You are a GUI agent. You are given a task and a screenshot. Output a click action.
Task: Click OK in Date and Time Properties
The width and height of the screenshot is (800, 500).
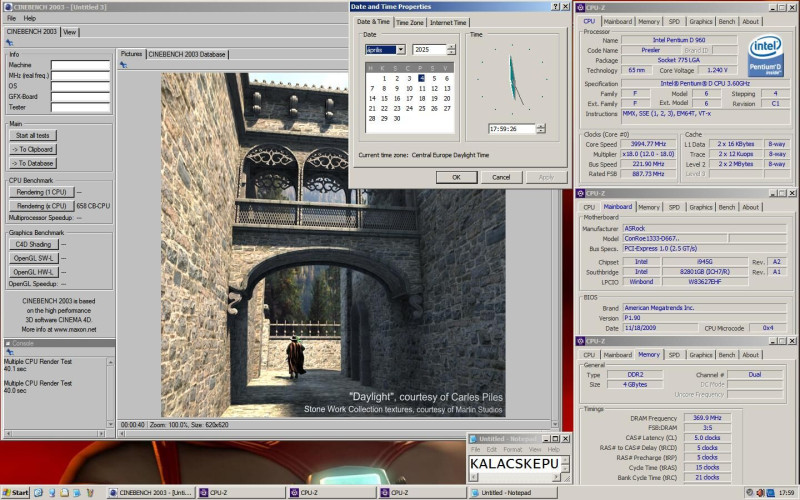(456, 177)
